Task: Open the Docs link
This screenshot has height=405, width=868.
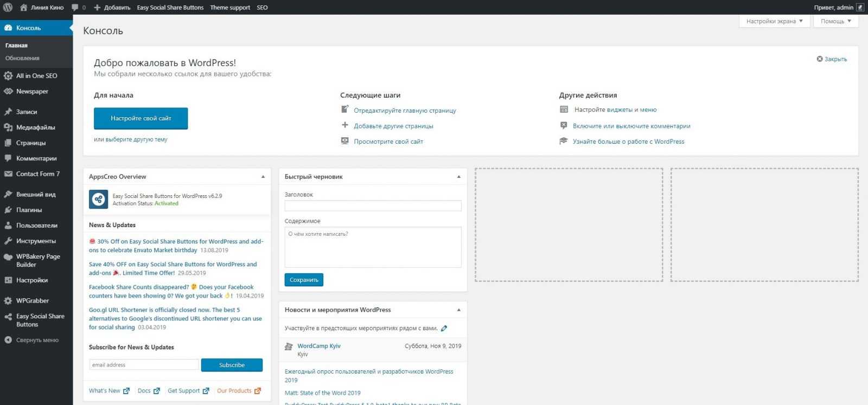Action: [x=148, y=391]
